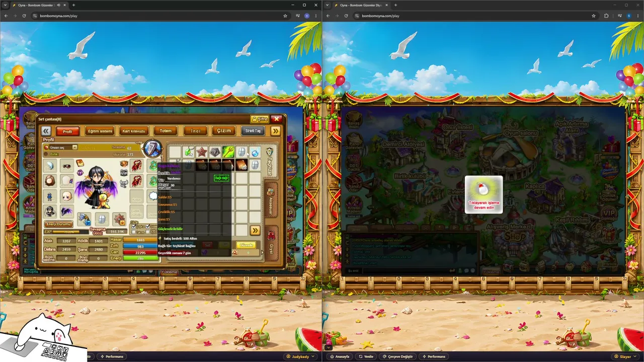Click the red Can health bar

(140, 252)
